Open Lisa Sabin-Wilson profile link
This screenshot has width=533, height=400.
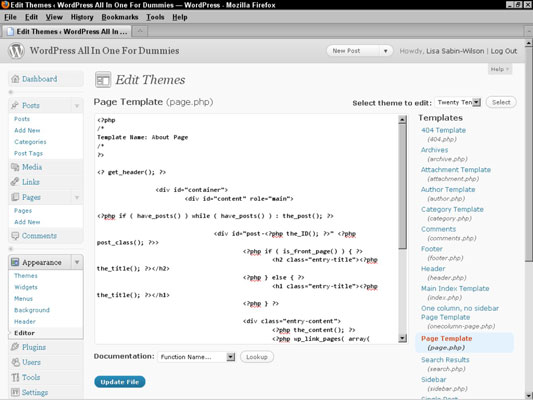455,51
